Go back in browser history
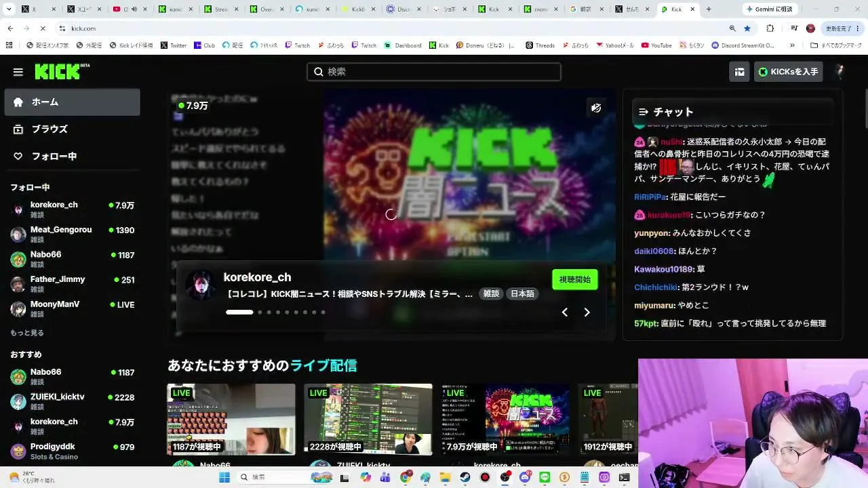Viewport: 868px width, 488px height. [x=10, y=28]
